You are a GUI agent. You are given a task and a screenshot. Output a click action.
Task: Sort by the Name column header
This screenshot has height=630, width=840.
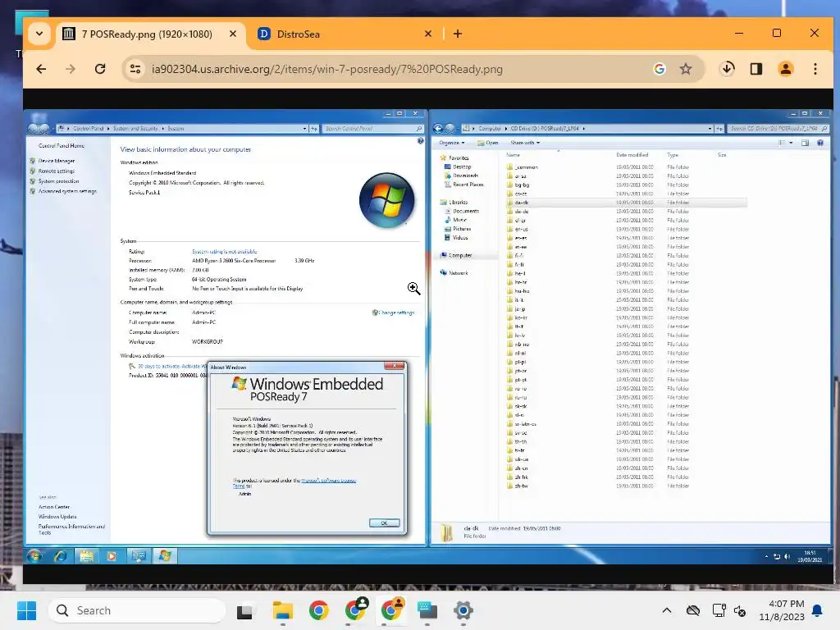click(514, 155)
